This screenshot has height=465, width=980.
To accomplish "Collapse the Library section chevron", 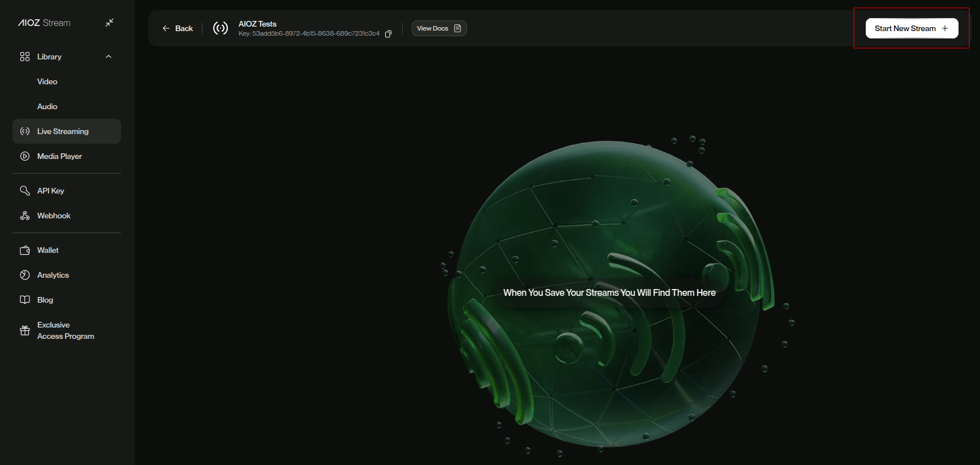I will [x=109, y=57].
